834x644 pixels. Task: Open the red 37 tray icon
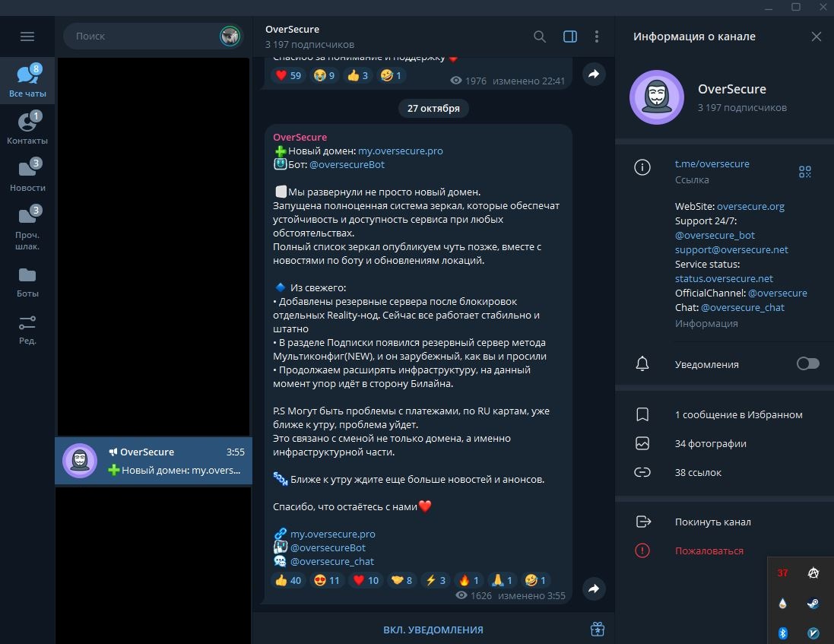[x=782, y=573]
